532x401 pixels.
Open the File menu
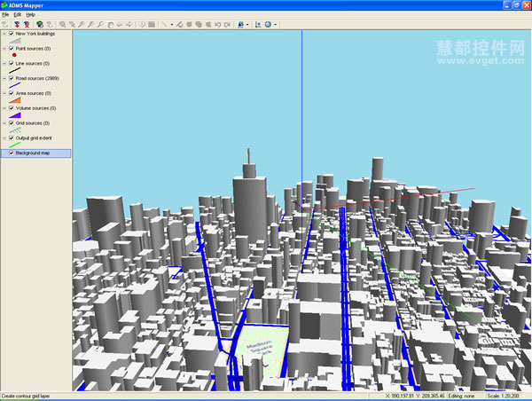pos(5,14)
